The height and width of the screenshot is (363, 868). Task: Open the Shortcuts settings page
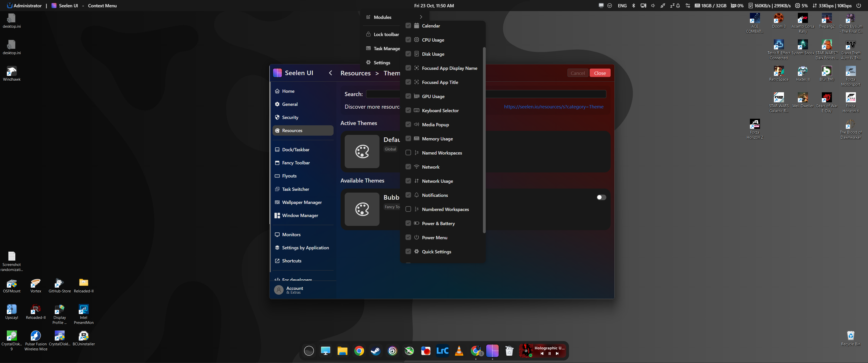pyautogui.click(x=303, y=261)
